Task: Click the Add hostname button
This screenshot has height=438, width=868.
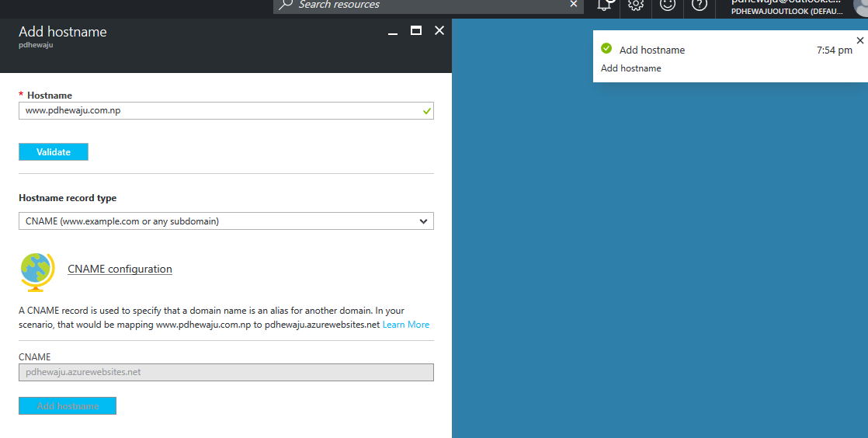Action: click(x=68, y=406)
